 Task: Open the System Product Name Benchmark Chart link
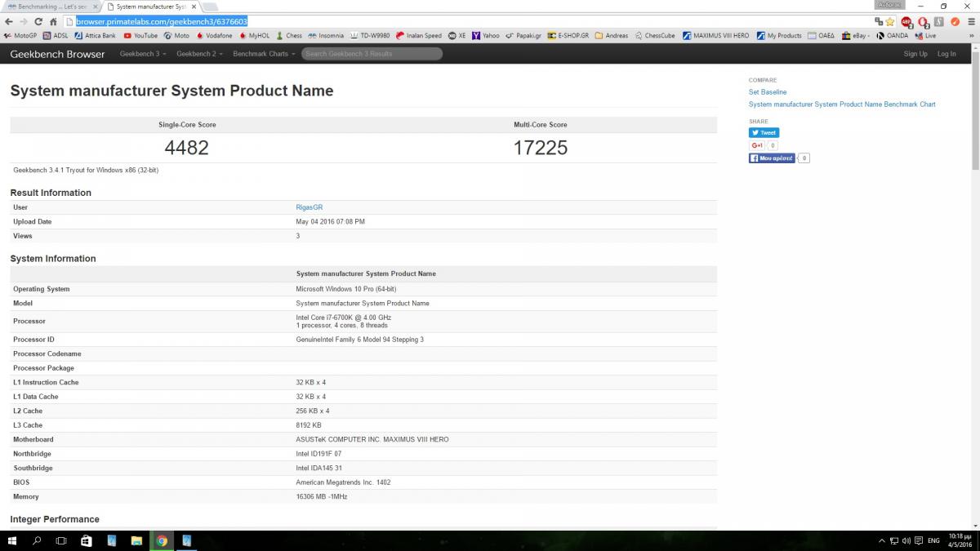point(842,104)
